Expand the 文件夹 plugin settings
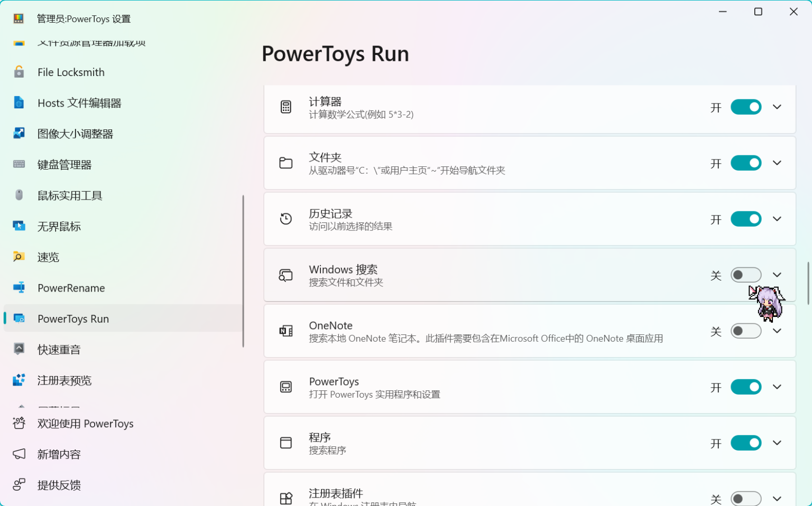812x506 pixels. coord(777,163)
